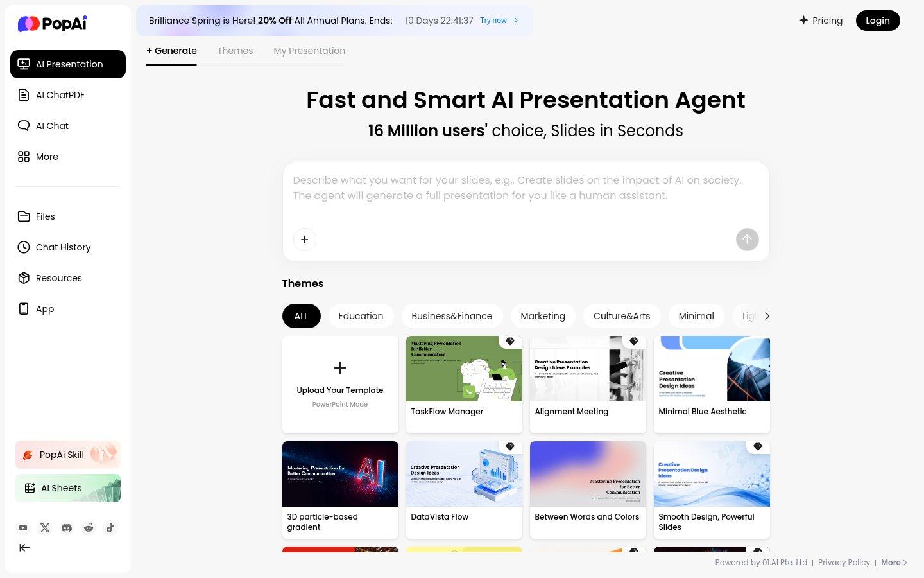This screenshot has height=578, width=924.
Task: Click the plus icon in Upload Your Template
Action: [x=340, y=368]
